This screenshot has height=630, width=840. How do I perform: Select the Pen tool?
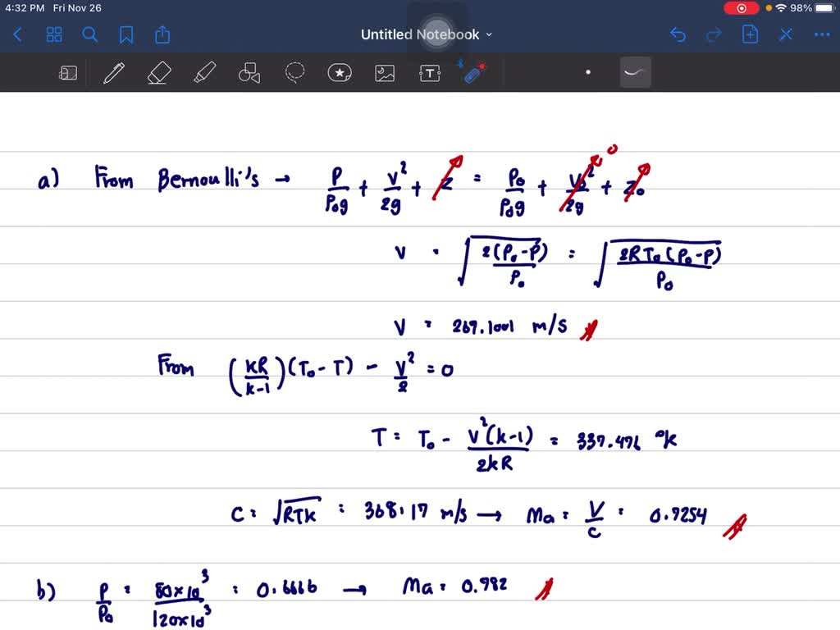(113, 73)
